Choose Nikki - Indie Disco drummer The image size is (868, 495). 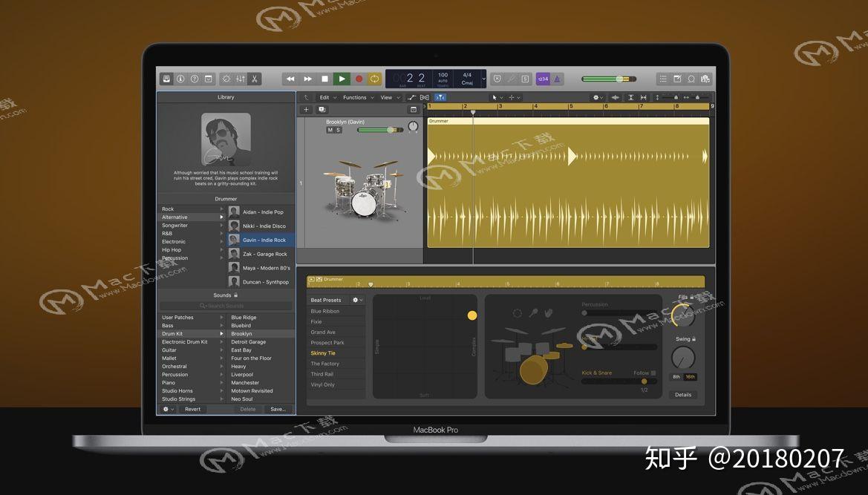pos(261,226)
